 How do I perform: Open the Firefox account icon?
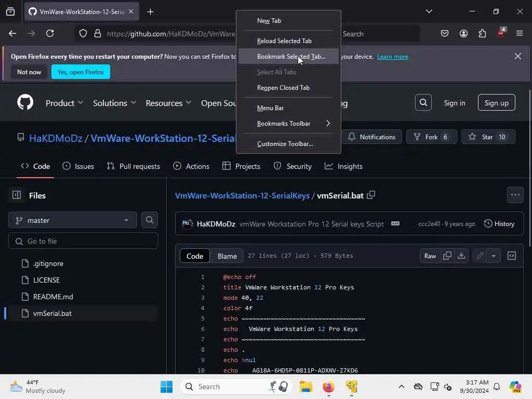pos(463,34)
